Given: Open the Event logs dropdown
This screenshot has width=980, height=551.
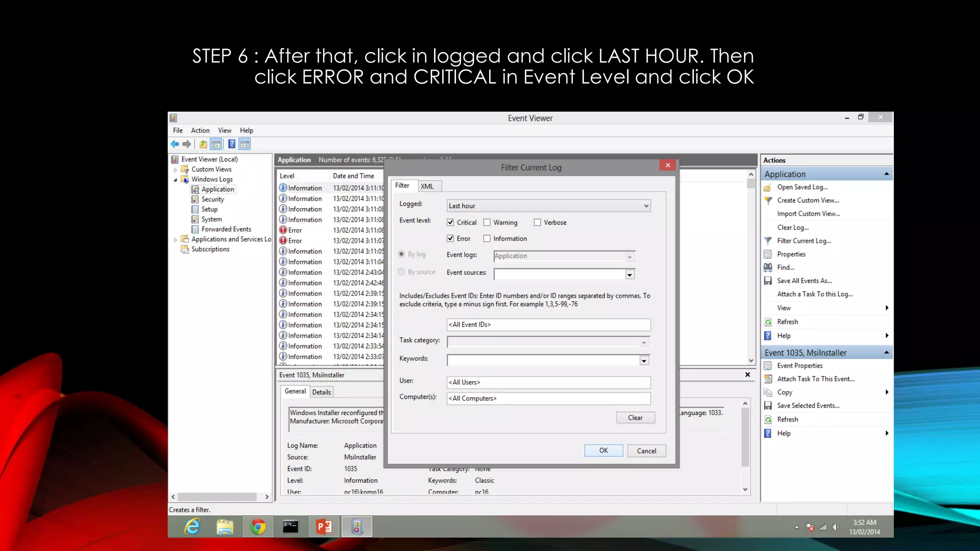Looking at the screenshot, I should pyautogui.click(x=630, y=257).
